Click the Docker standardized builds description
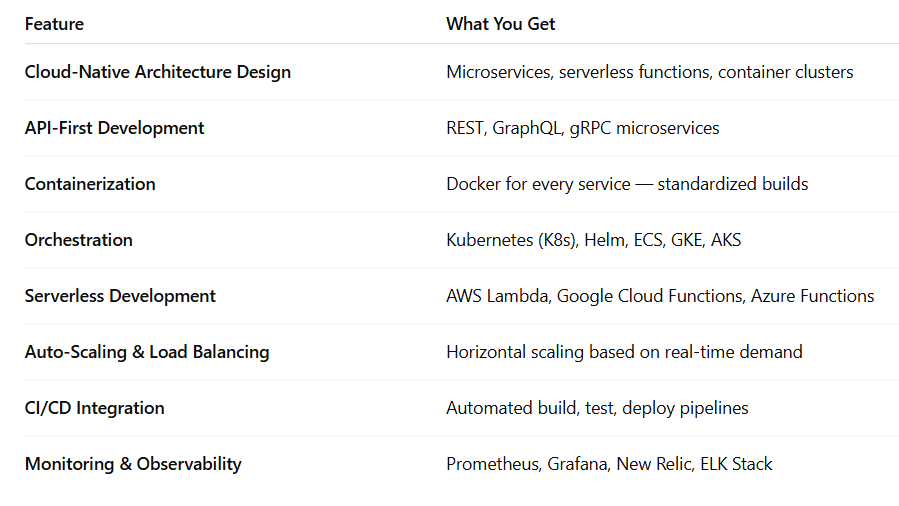 pyautogui.click(x=627, y=184)
